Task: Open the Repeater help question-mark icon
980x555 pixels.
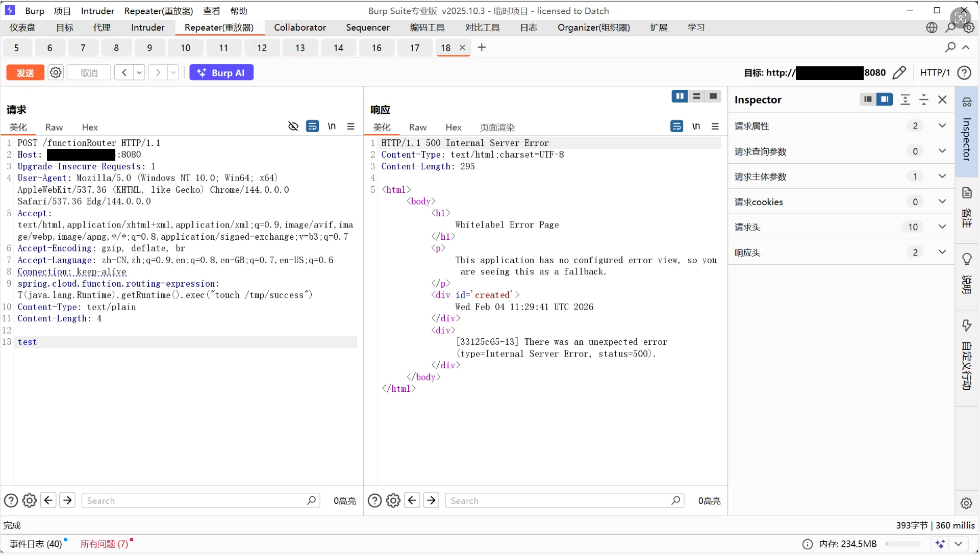Action: click(x=964, y=72)
